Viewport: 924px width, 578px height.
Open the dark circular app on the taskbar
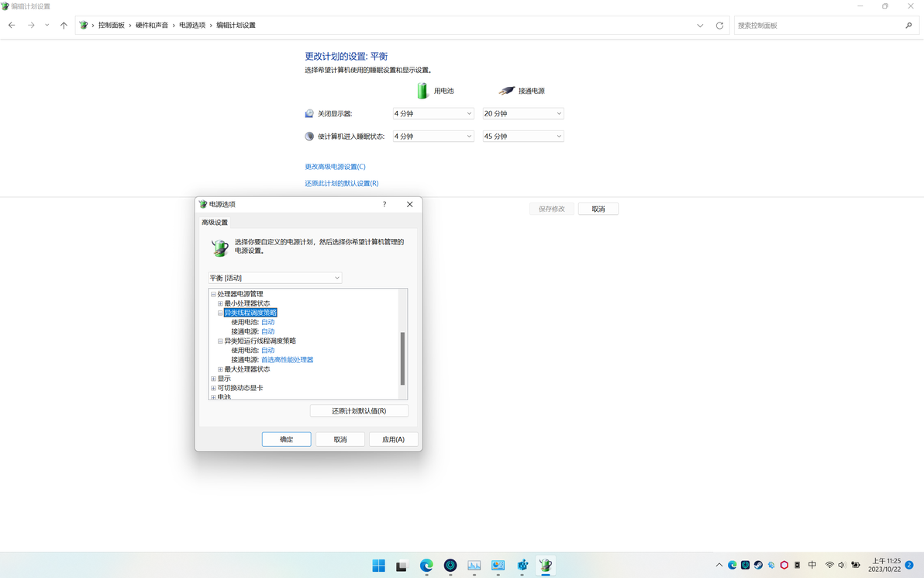[450, 566]
